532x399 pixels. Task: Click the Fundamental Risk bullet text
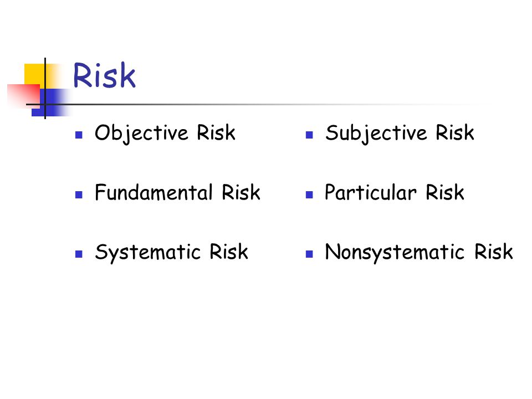tap(177, 192)
